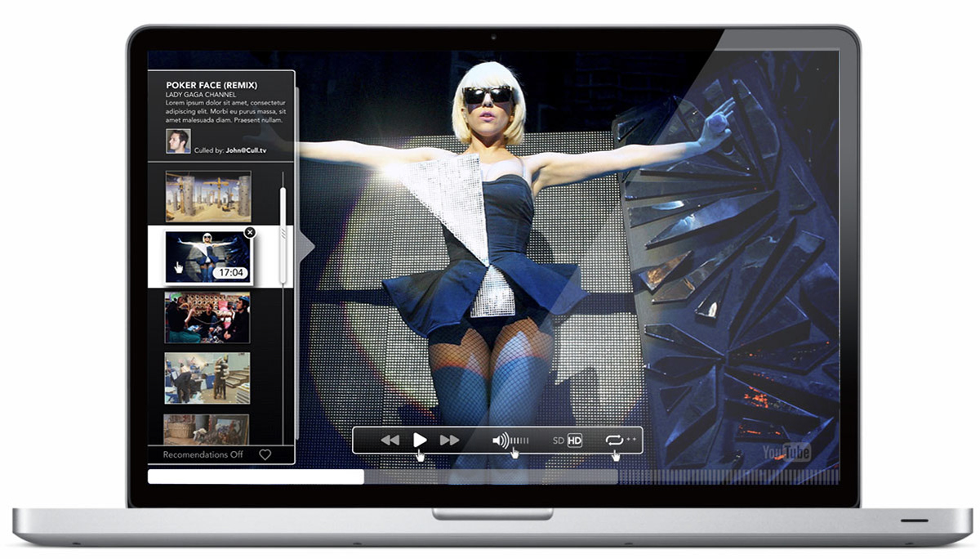Click the fast-forward button in the player controls
This screenshot has width=980, height=559.
[449, 440]
